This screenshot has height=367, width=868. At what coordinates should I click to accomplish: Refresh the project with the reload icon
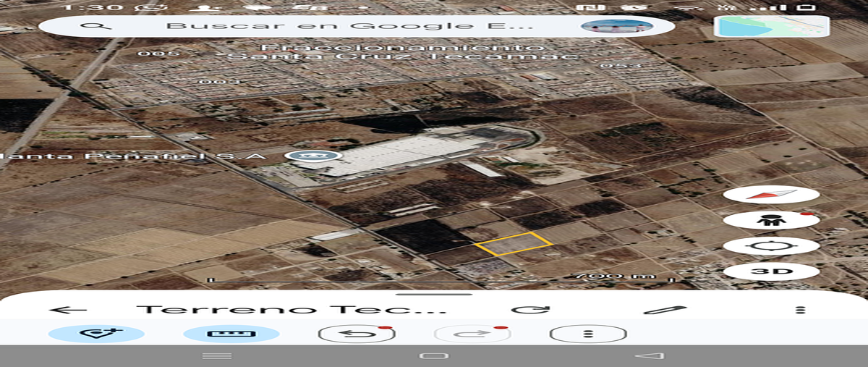(x=530, y=310)
